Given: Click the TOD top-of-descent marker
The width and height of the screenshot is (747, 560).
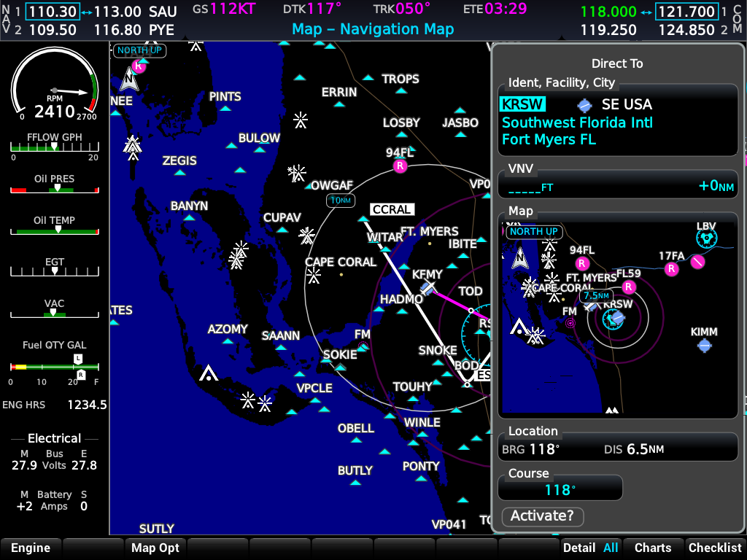Looking at the screenshot, I should point(471,311).
